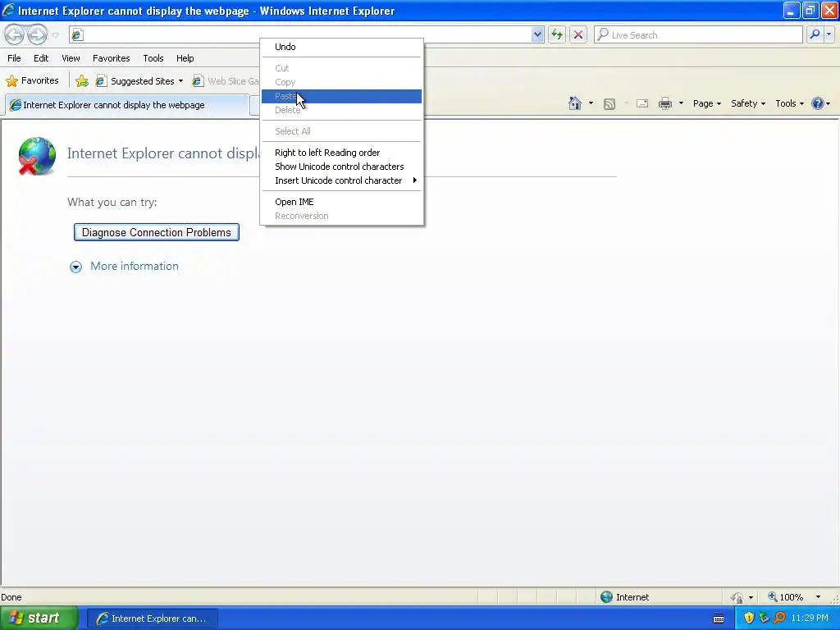
Task: Open the Tools command bar menu
Action: point(790,103)
